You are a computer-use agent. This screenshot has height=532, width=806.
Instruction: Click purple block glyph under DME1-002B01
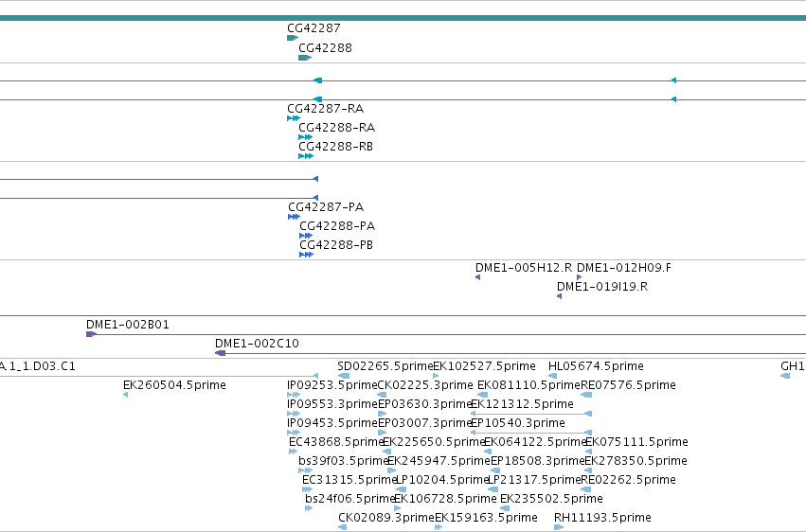(x=92, y=334)
